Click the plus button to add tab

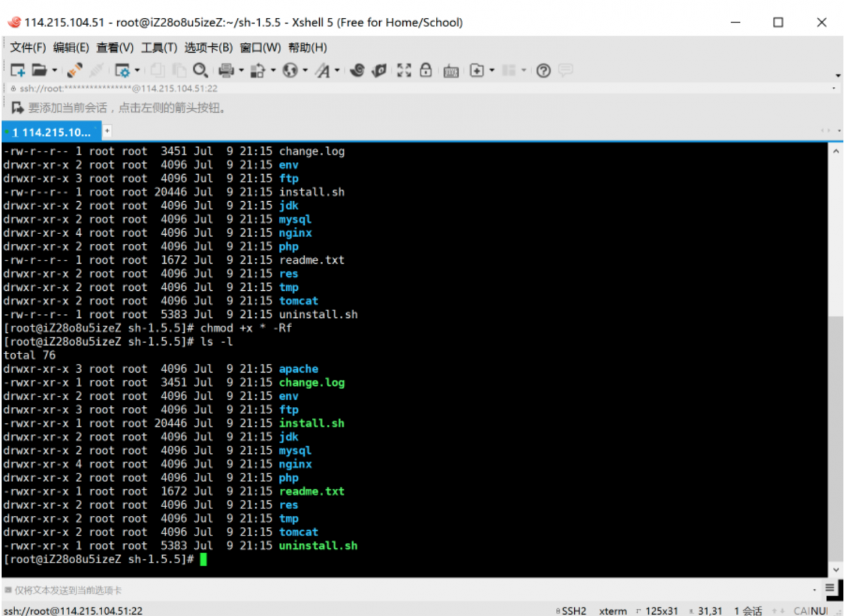[x=107, y=131]
